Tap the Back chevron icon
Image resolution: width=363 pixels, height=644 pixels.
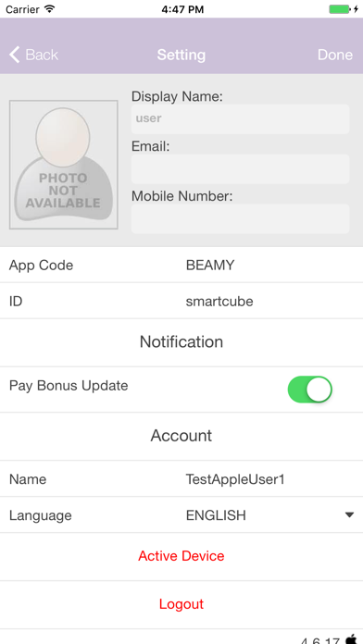[15, 55]
